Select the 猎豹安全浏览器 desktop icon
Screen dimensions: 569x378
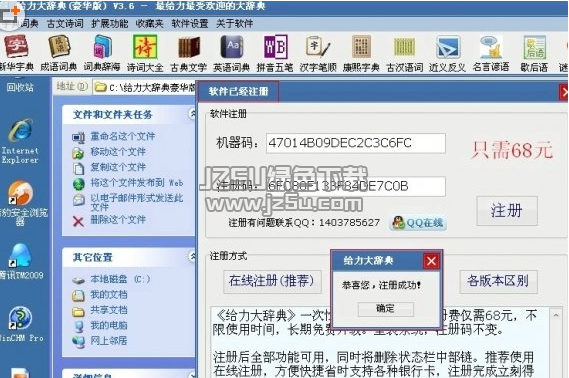click(x=22, y=204)
